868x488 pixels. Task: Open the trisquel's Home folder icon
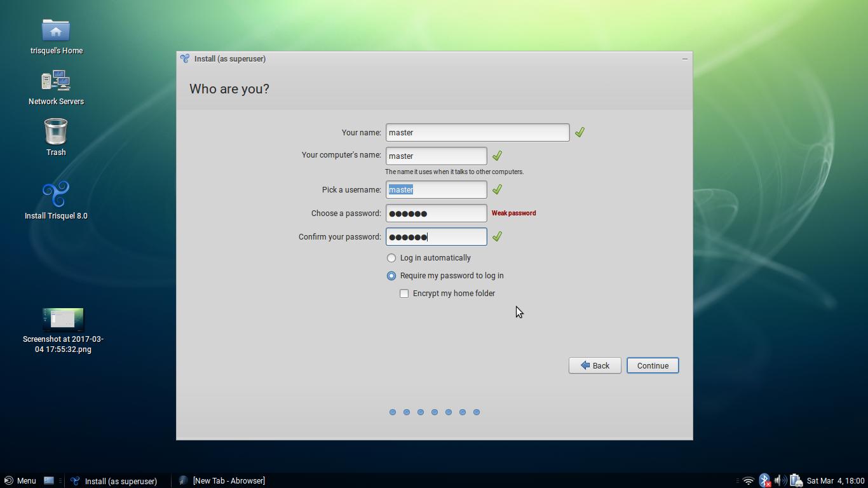coord(56,30)
